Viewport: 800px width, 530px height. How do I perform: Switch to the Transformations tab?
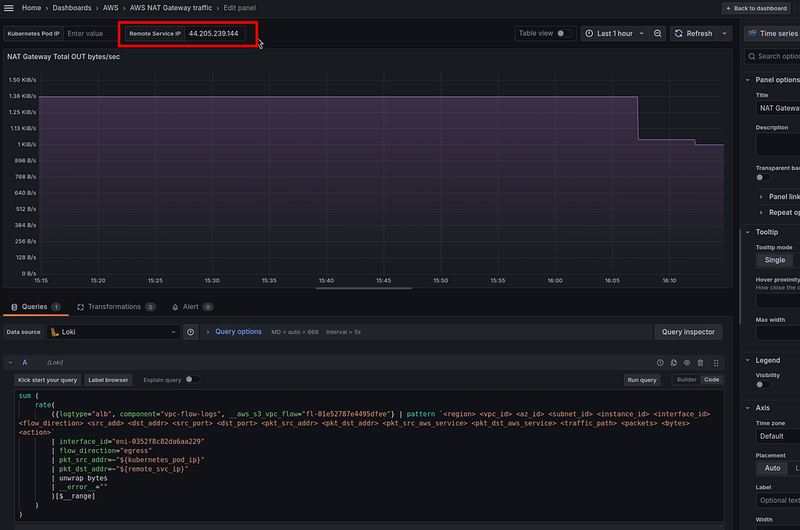[116, 307]
